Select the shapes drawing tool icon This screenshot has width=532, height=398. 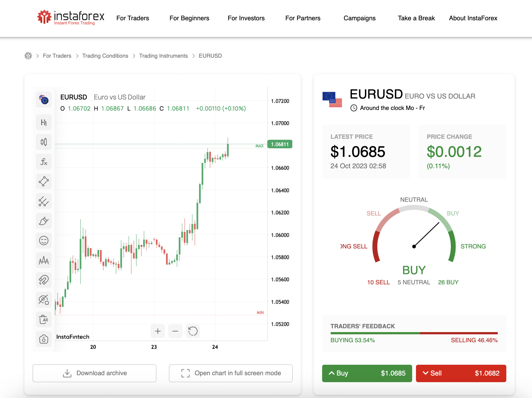pyautogui.click(x=44, y=181)
